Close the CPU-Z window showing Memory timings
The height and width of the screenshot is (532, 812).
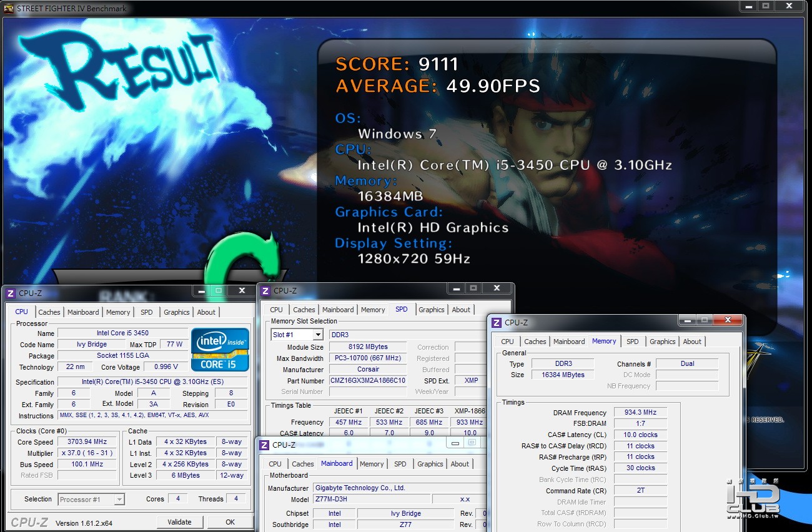[728, 320]
